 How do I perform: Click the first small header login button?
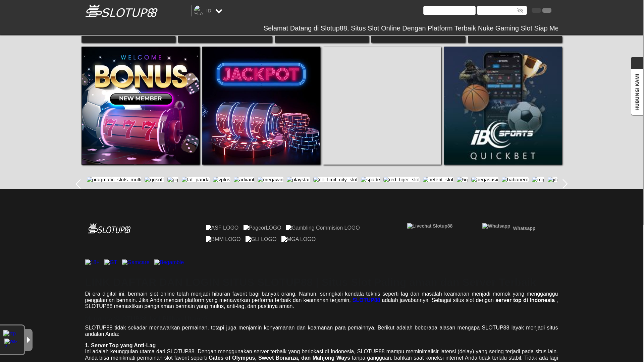click(536, 10)
